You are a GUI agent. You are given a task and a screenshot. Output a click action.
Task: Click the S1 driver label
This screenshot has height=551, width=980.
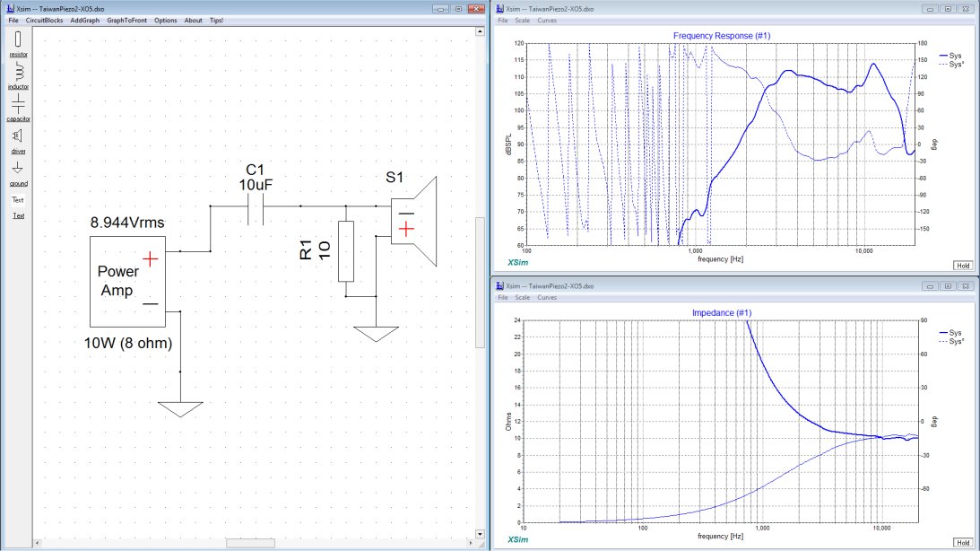click(395, 178)
